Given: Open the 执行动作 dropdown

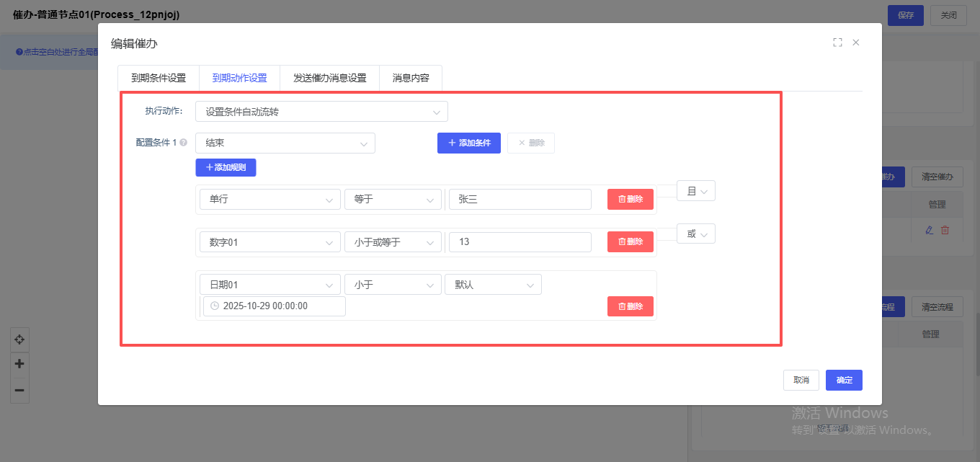Looking at the screenshot, I should pos(321,112).
